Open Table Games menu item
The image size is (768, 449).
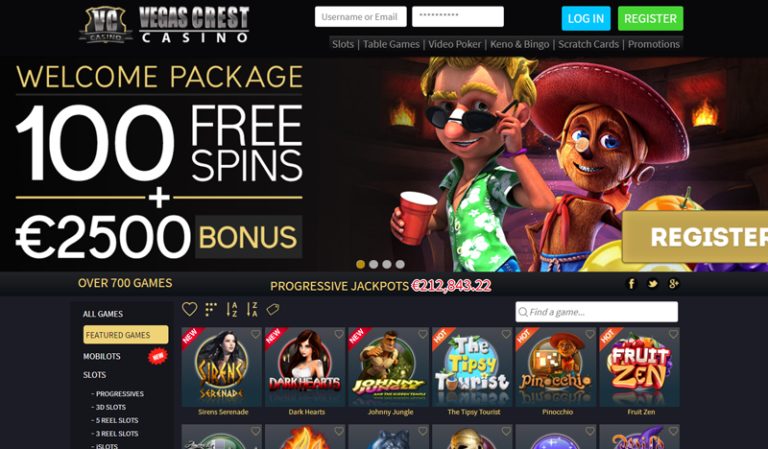[x=391, y=44]
